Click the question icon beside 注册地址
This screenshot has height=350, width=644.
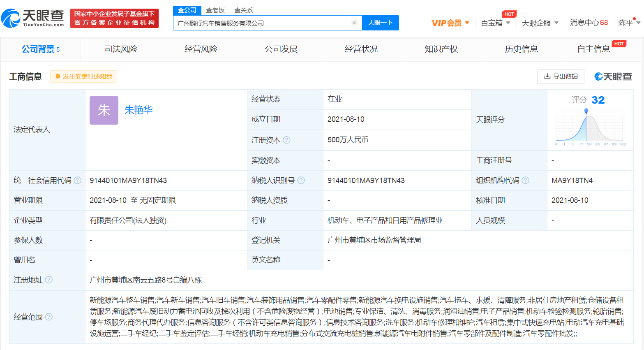click(49, 280)
